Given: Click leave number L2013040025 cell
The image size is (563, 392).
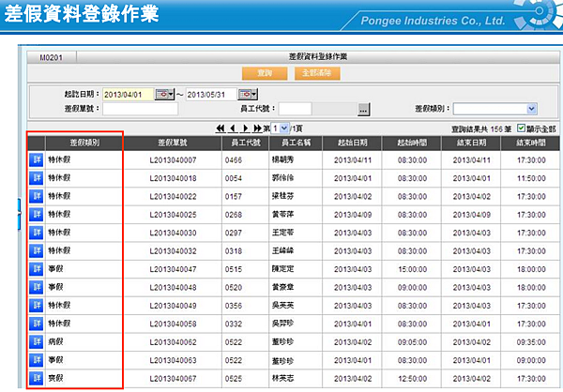Looking at the screenshot, I should point(173,215).
